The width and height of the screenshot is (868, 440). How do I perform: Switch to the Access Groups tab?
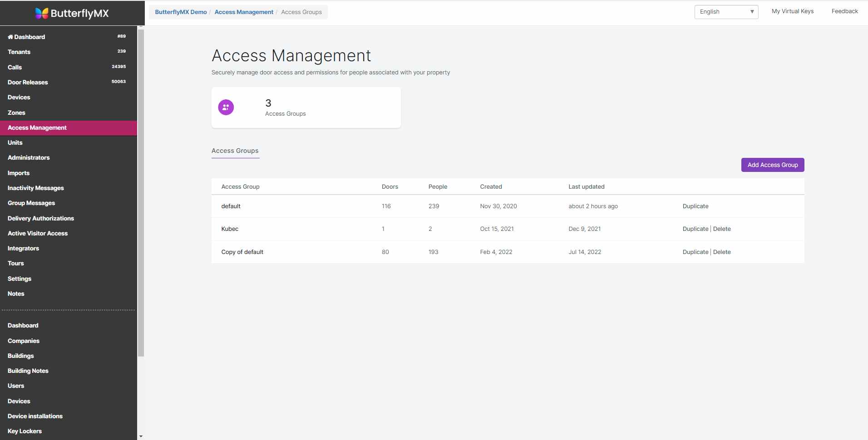[235, 151]
